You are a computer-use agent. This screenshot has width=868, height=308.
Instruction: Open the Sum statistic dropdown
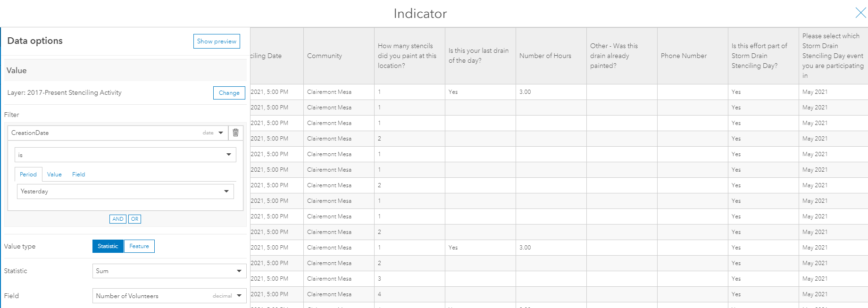169,271
